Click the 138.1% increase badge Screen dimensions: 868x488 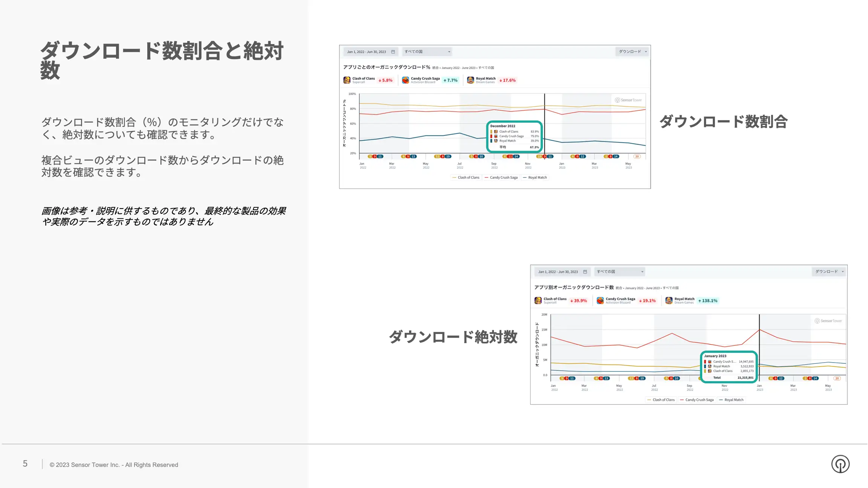coord(708,301)
